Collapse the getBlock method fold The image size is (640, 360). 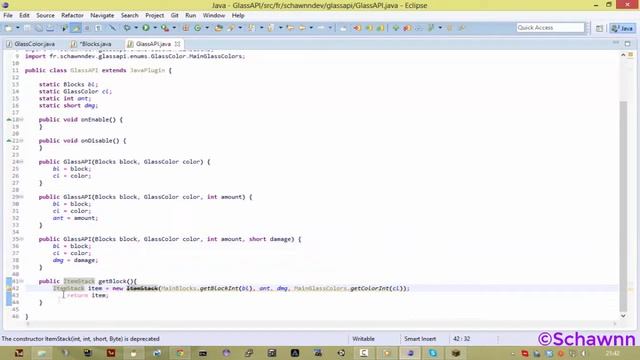click(22, 281)
